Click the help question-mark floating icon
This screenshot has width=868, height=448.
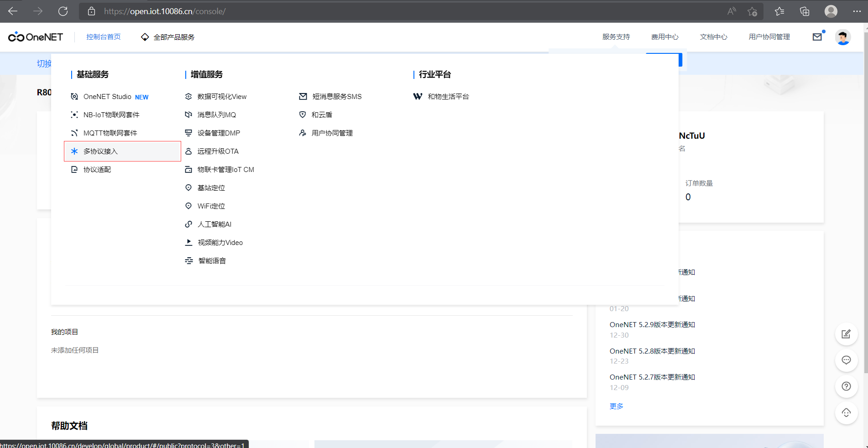click(x=846, y=386)
